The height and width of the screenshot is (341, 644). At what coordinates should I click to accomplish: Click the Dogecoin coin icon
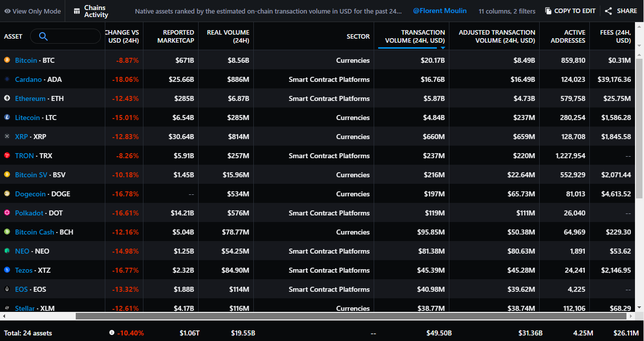7,194
